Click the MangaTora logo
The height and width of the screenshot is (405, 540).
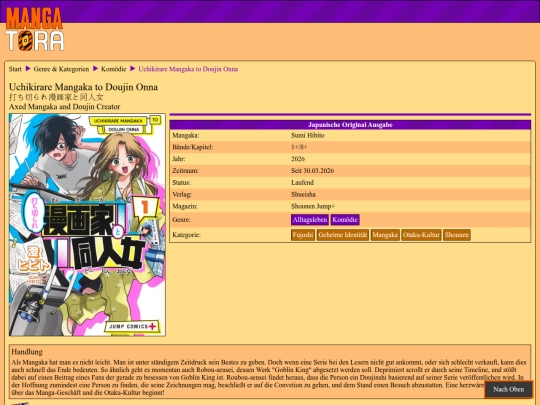[x=34, y=29]
